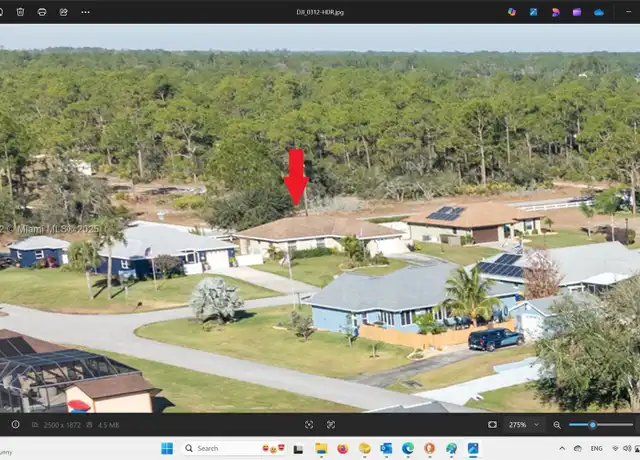Print the image using the printer icon

(42, 12)
